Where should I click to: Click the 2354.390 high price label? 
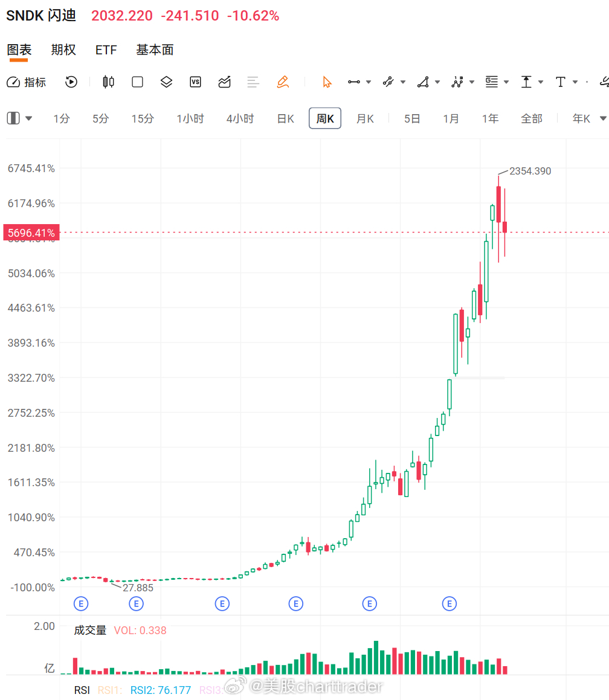(530, 171)
